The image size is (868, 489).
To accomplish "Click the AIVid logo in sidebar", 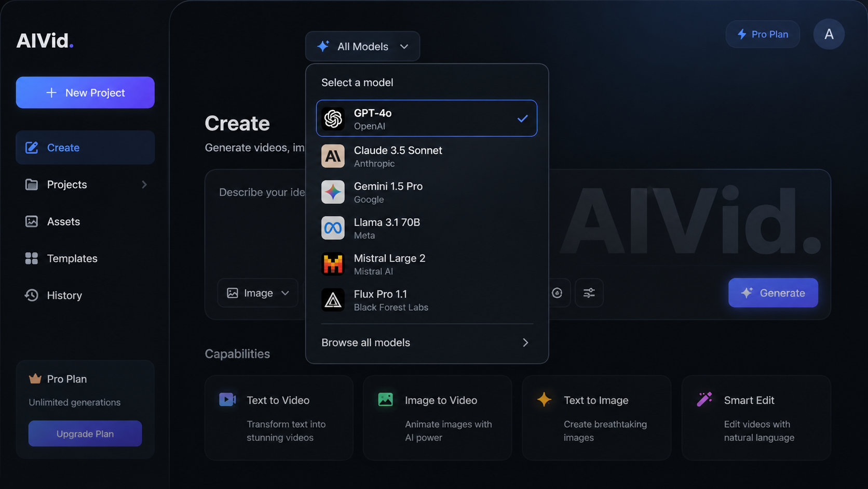I will pyautogui.click(x=45, y=41).
